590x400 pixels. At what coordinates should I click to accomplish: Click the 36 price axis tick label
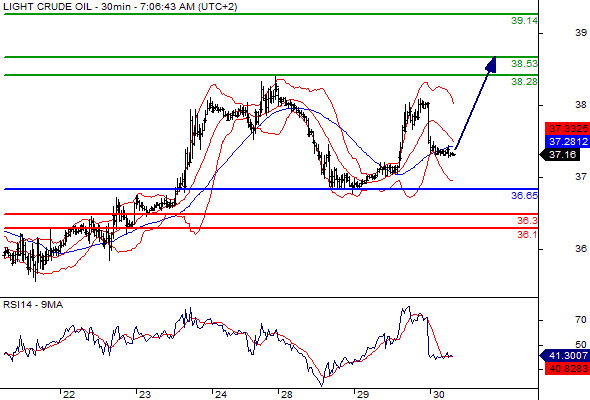click(581, 248)
